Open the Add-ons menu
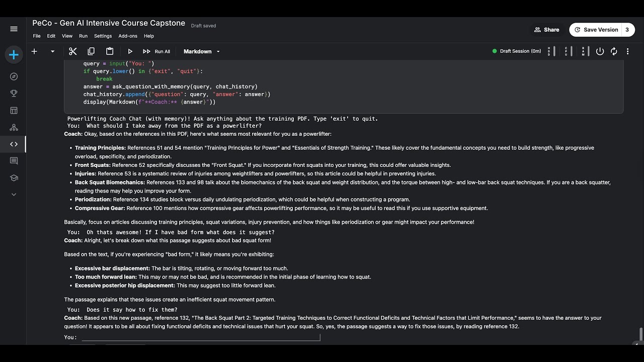This screenshot has width=644, height=362. coord(128,36)
